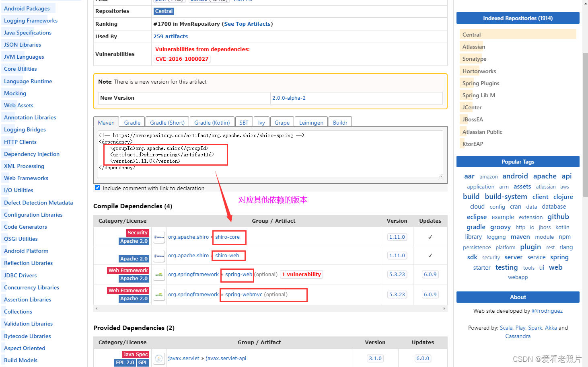Click inside the Maven dependency code box

point(270,154)
